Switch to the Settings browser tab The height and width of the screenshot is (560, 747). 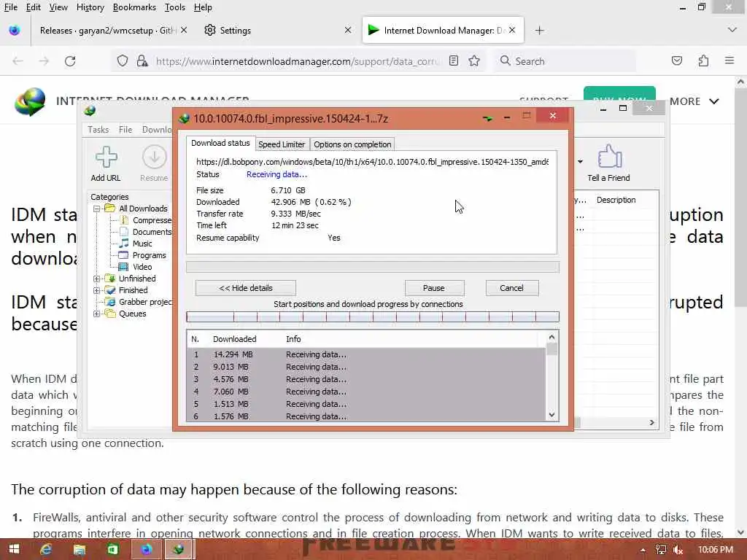236,31
